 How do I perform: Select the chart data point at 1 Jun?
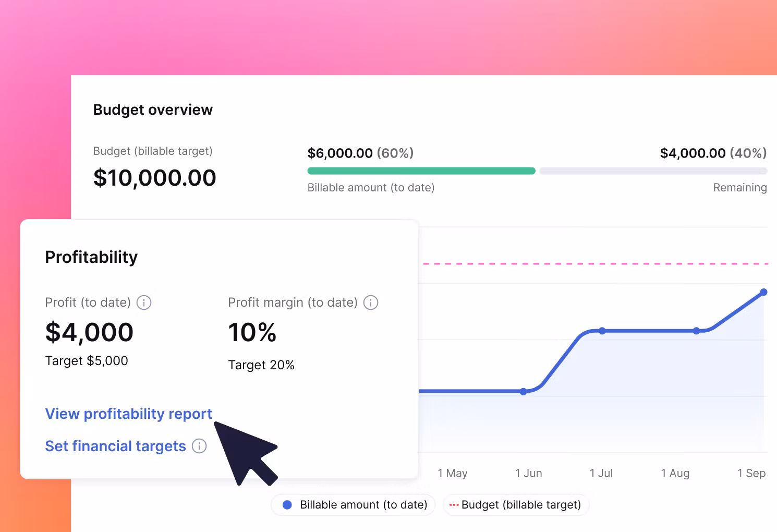pyautogui.click(x=524, y=391)
